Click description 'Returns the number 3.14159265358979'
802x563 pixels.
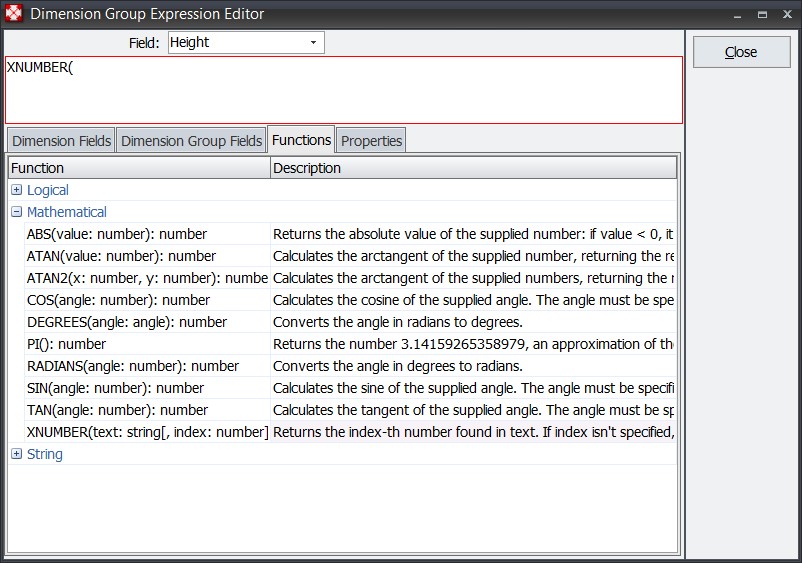click(x=473, y=344)
